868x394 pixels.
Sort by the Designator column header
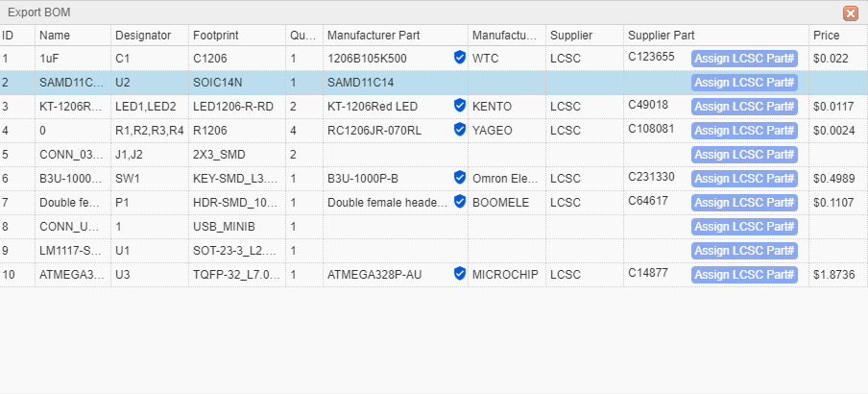coord(143,36)
